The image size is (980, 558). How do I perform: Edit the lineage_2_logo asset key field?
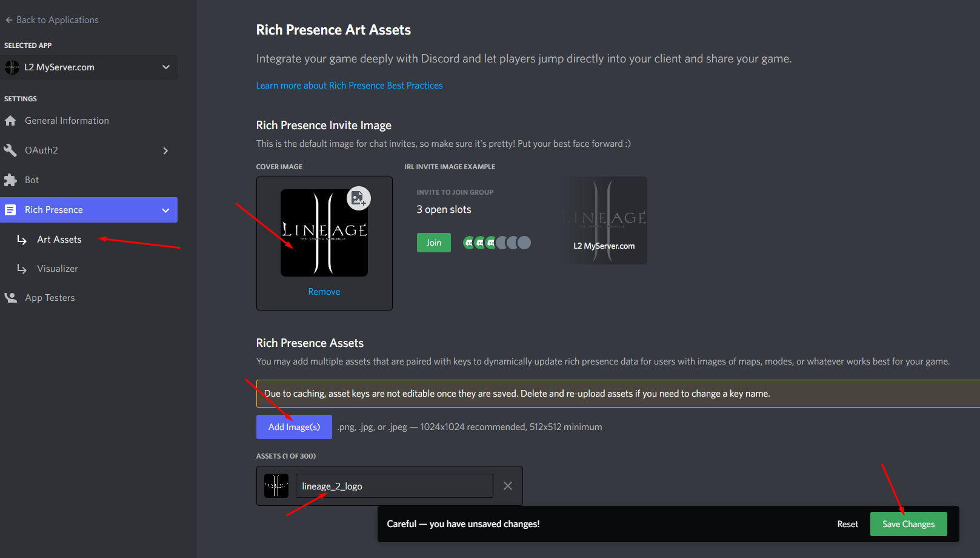tap(395, 486)
